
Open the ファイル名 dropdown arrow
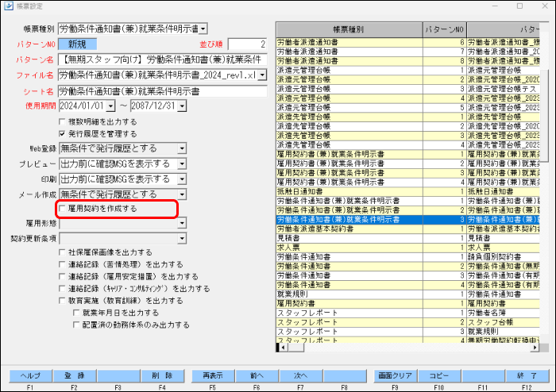click(262, 75)
